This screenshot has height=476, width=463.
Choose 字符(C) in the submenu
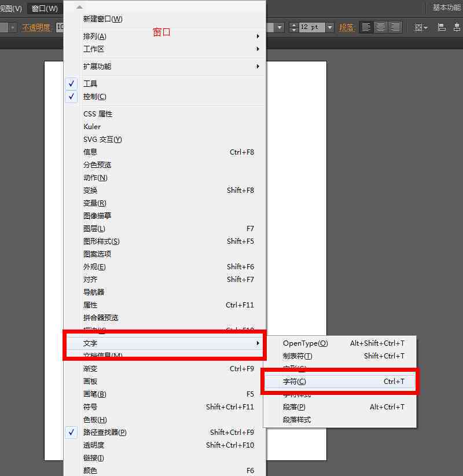point(340,382)
